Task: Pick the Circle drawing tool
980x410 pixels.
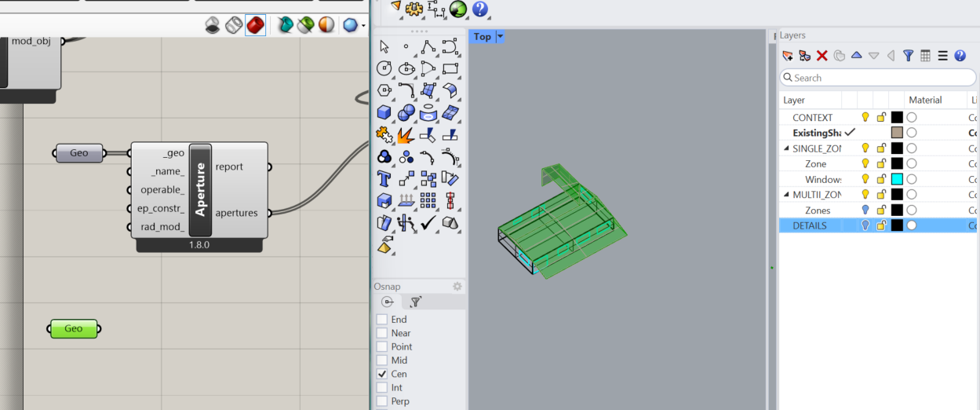Action: click(x=384, y=68)
